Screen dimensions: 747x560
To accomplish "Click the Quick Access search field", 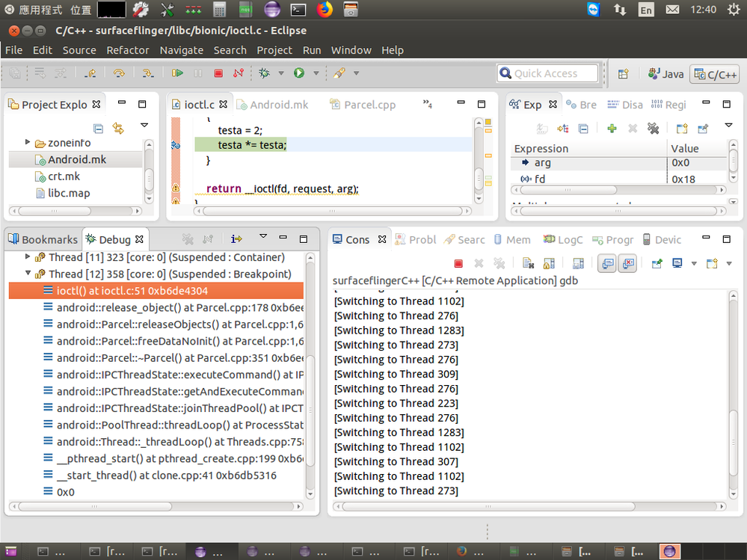I will point(547,73).
